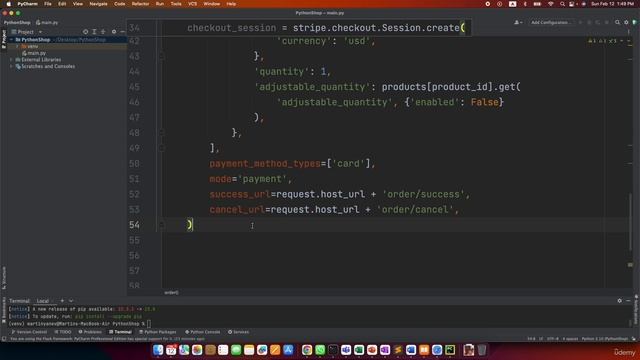Expand External Libraries node

[11, 60]
